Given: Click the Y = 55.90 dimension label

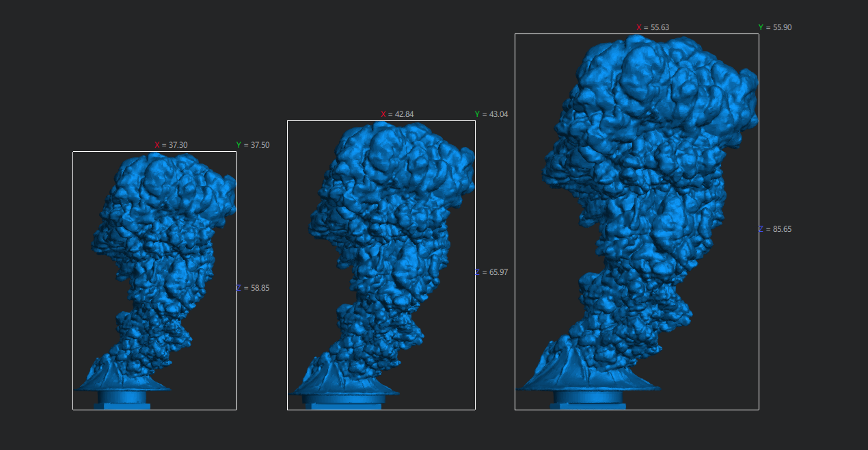Looking at the screenshot, I should (x=775, y=27).
